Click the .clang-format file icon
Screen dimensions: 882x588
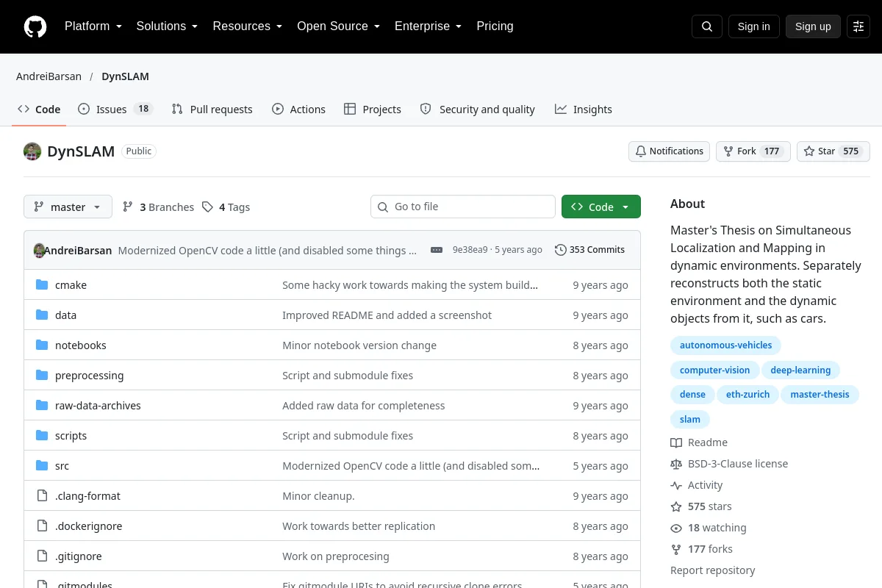pos(42,496)
